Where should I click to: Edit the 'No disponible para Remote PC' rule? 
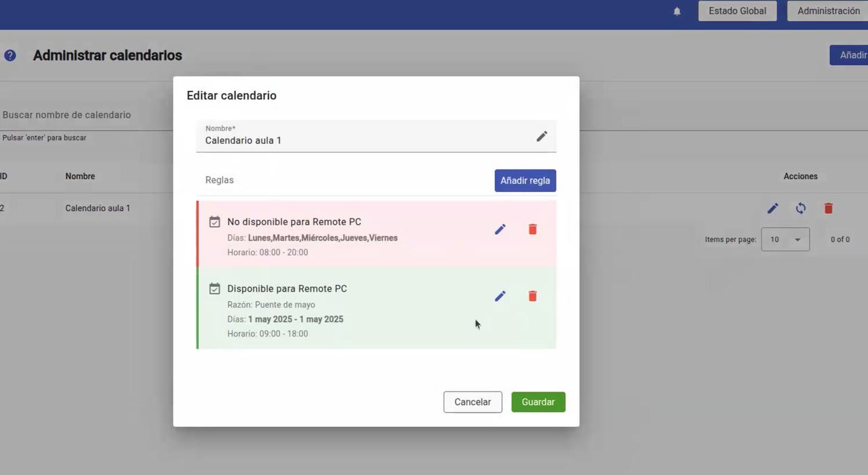click(x=500, y=229)
